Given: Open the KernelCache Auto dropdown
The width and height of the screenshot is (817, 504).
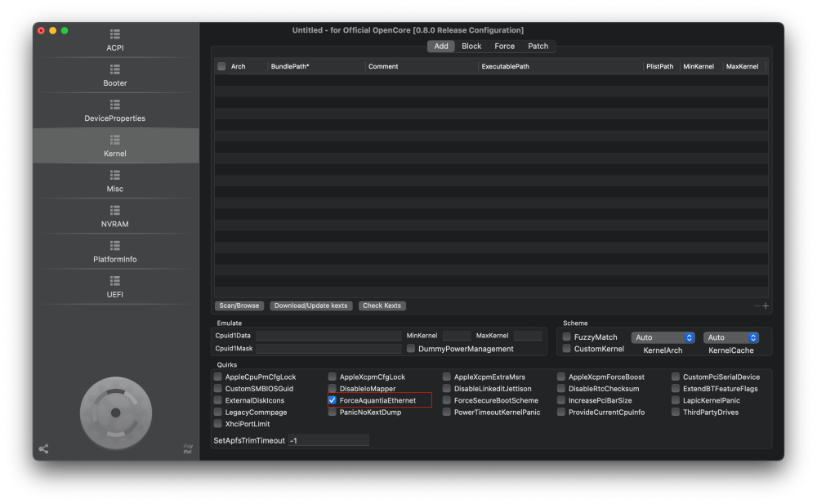Looking at the screenshot, I should (x=731, y=337).
